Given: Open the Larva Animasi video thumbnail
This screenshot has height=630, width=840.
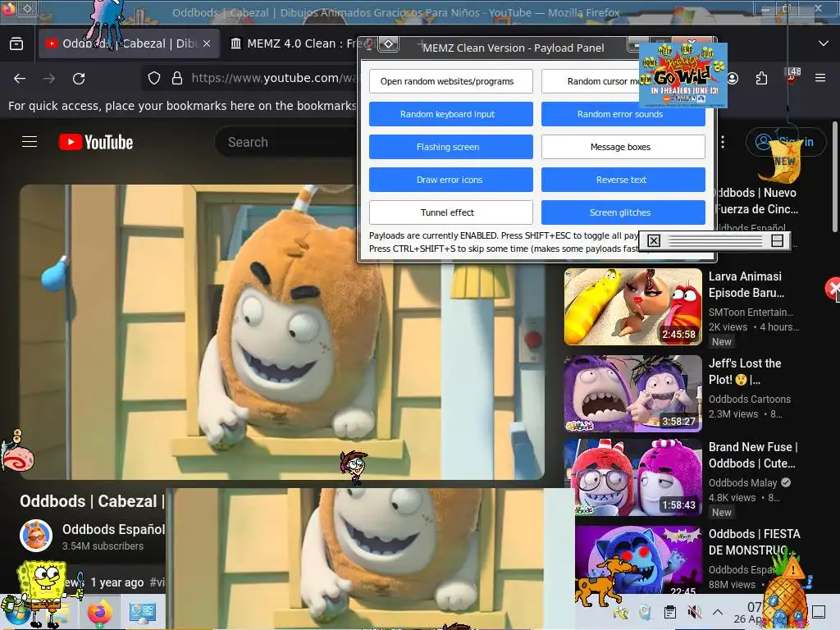Looking at the screenshot, I should tap(632, 307).
